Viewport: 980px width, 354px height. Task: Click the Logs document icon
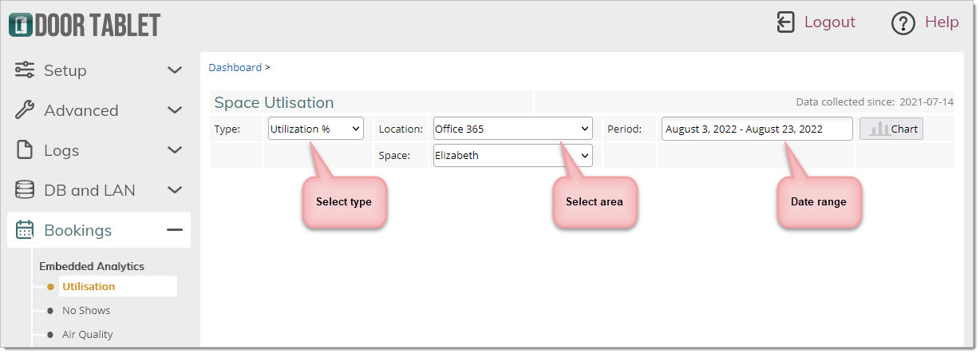[x=25, y=150]
